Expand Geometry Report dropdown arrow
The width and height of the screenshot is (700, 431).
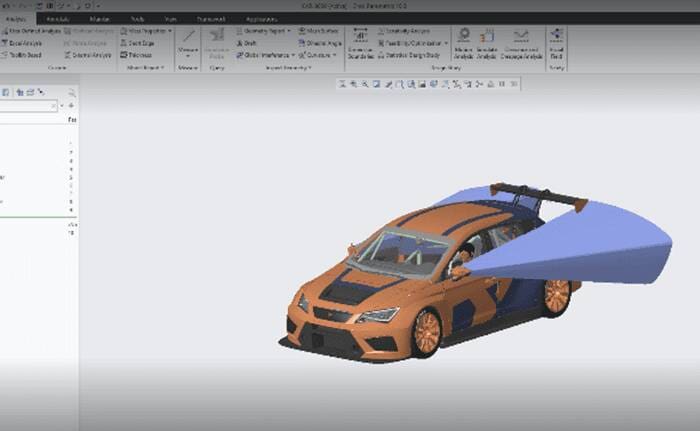289,31
